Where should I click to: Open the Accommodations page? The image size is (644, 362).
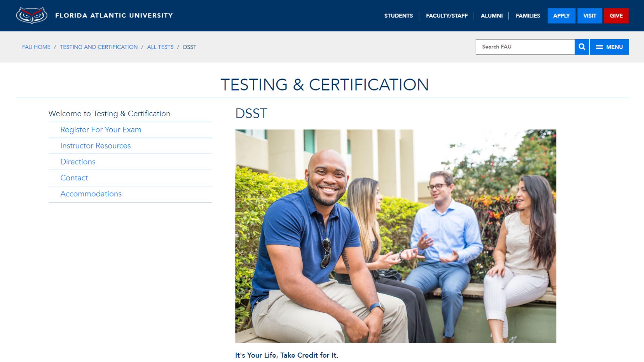pos(91,194)
